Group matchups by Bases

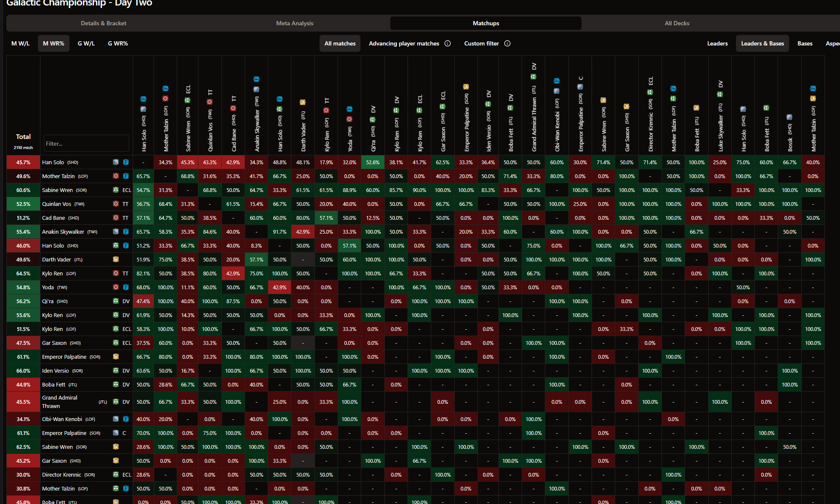click(x=805, y=43)
